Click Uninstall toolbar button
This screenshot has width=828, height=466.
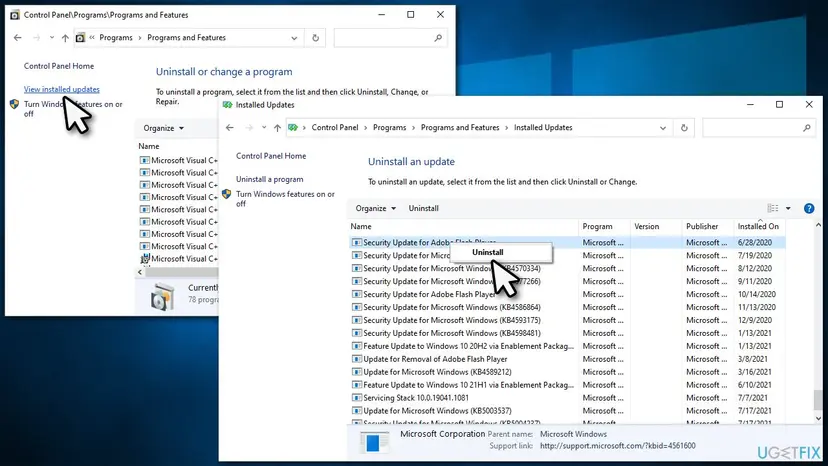pos(424,208)
